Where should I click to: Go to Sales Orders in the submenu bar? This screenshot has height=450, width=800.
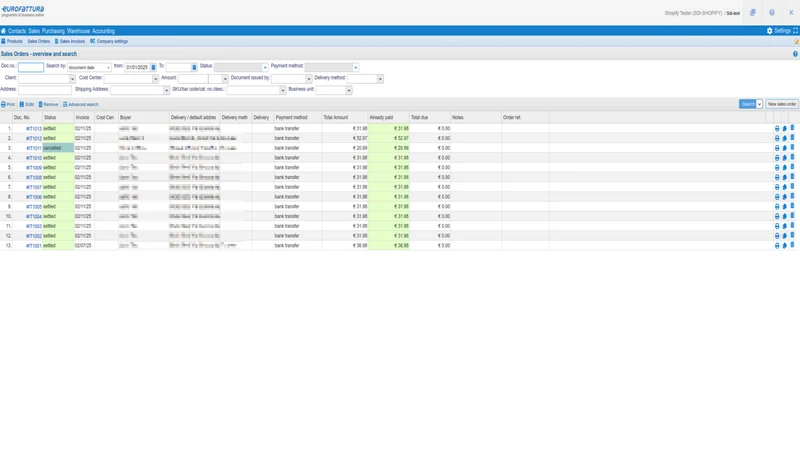click(39, 41)
